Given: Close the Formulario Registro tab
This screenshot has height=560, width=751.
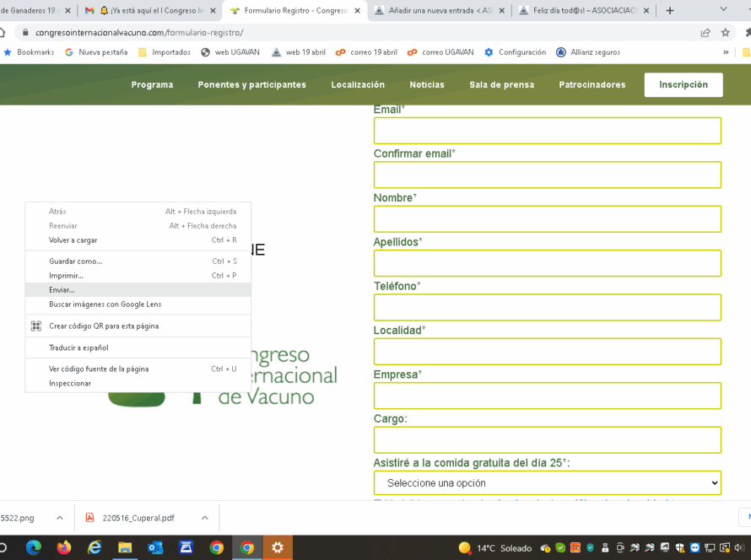Looking at the screenshot, I should click(358, 11).
